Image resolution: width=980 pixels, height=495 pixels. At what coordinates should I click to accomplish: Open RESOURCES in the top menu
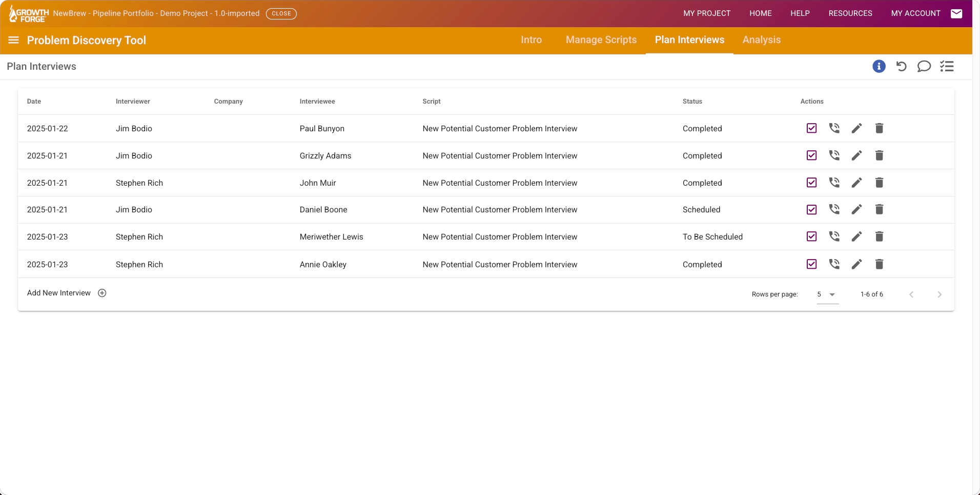click(850, 13)
